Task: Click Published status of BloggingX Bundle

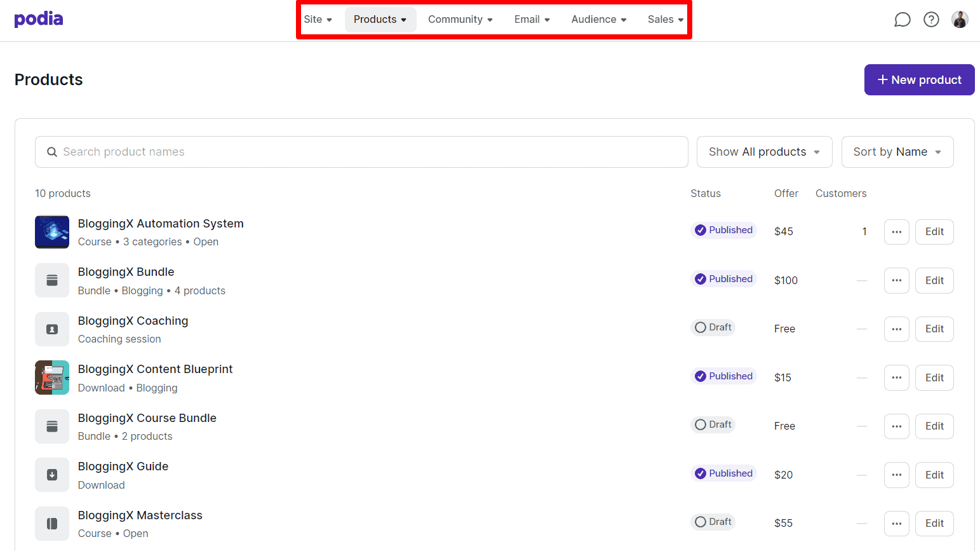Action: 723,279
